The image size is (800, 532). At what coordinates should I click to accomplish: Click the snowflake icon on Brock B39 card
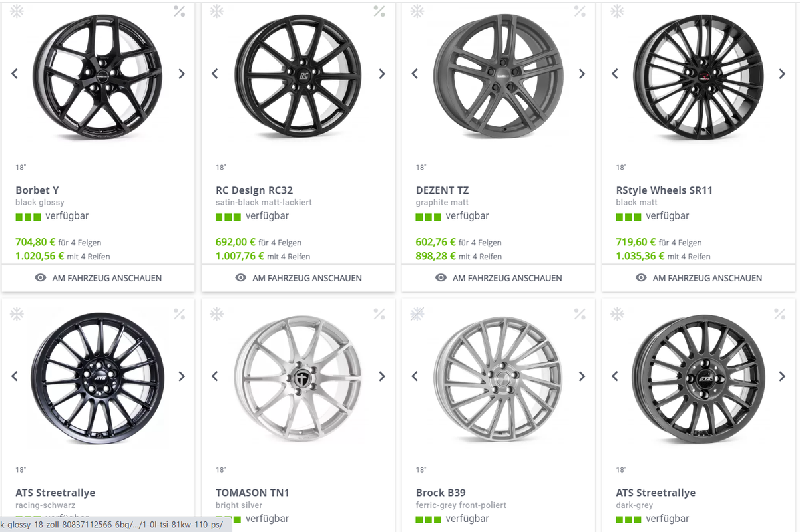click(417, 313)
